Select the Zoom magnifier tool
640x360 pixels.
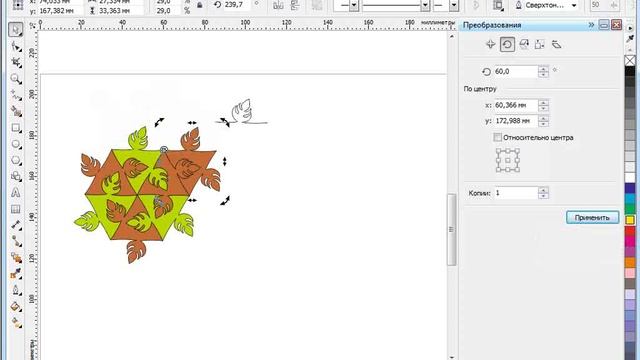click(16, 79)
